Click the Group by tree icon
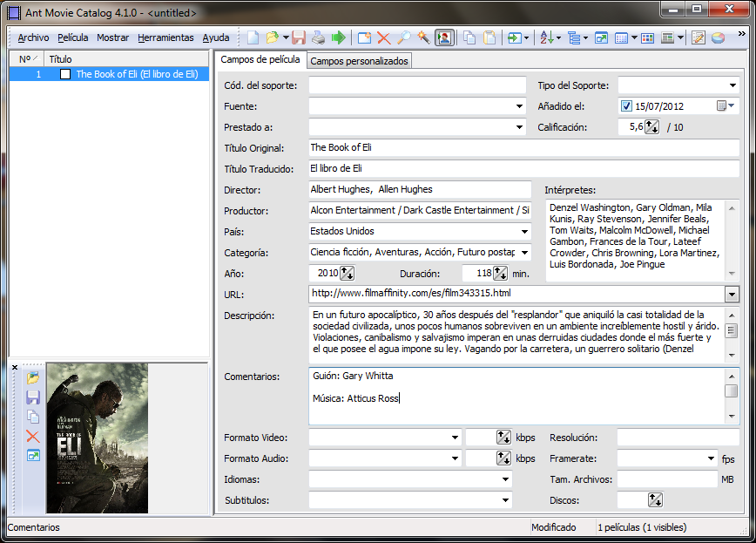Image resolution: width=756 pixels, height=543 pixels. (x=574, y=37)
